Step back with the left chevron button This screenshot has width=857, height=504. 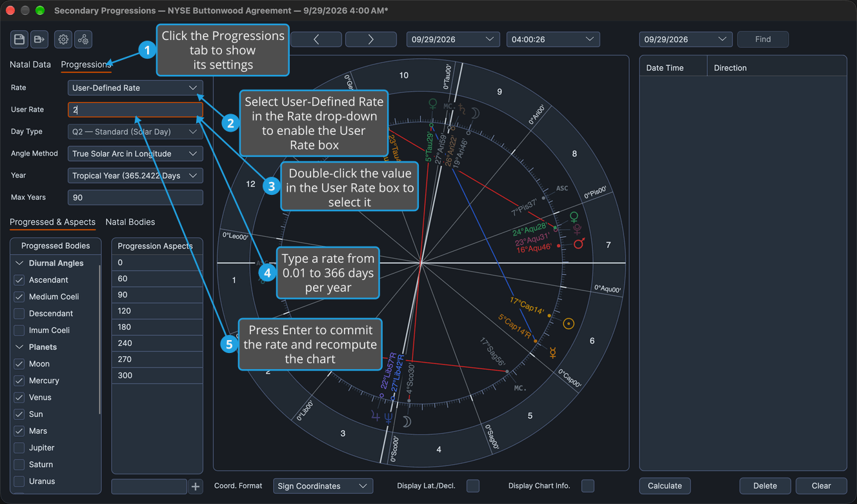tap(316, 39)
